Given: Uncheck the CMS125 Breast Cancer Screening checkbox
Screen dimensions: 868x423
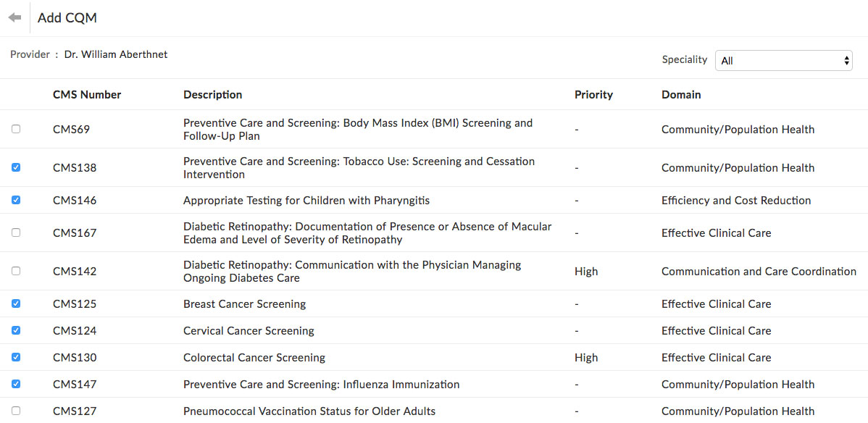Looking at the screenshot, I should click(16, 303).
